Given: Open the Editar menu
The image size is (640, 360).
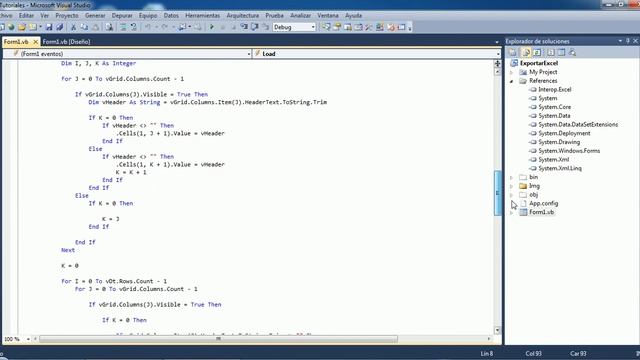Looking at the screenshot, I should pyautogui.click(x=27, y=16).
